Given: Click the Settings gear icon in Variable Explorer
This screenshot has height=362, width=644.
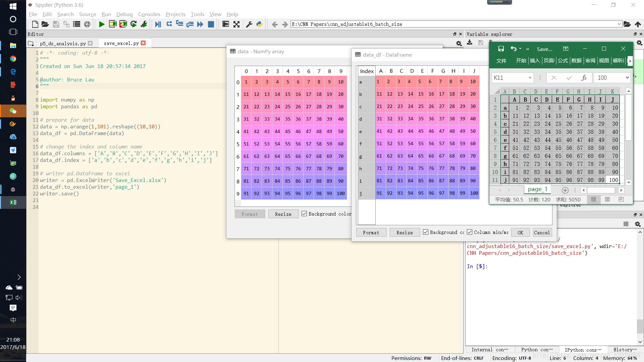Looking at the screenshot, I should [x=459, y=43].
